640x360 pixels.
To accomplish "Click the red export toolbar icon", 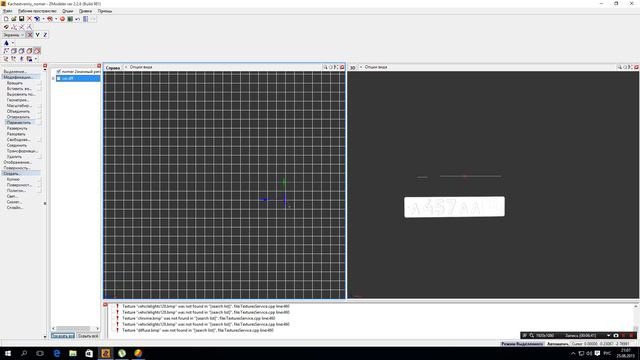I will pyautogui.click(x=50, y=19).
